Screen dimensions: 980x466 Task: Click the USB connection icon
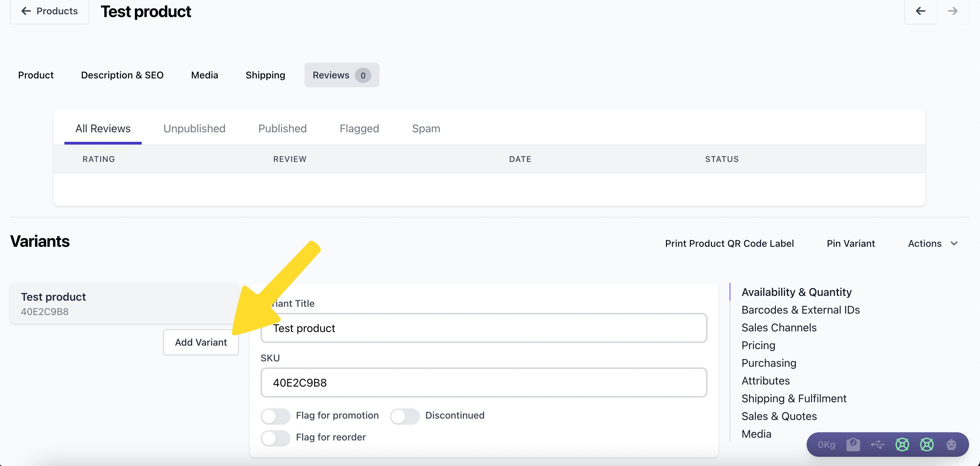point(877,444)
